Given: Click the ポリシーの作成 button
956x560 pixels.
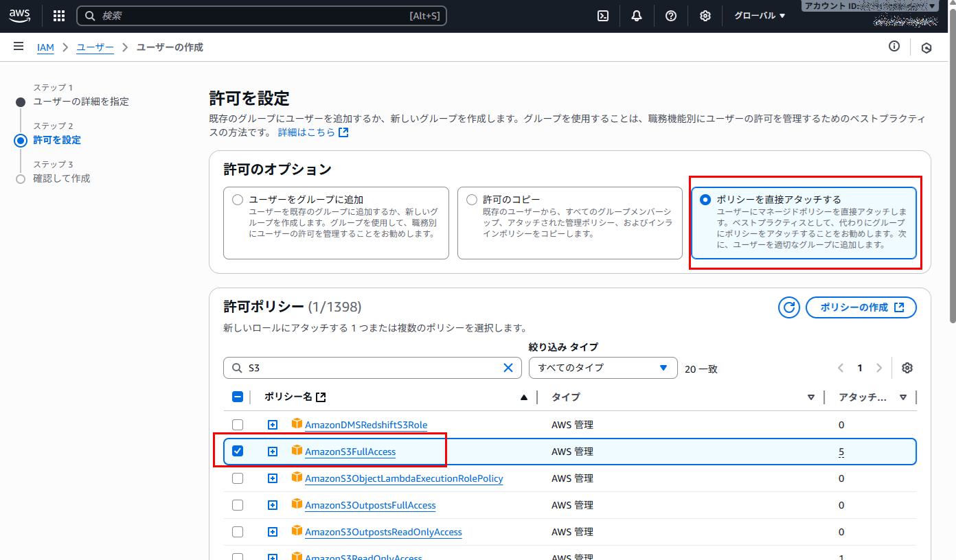Looking at the screenshot, I should tap(861, 307).
